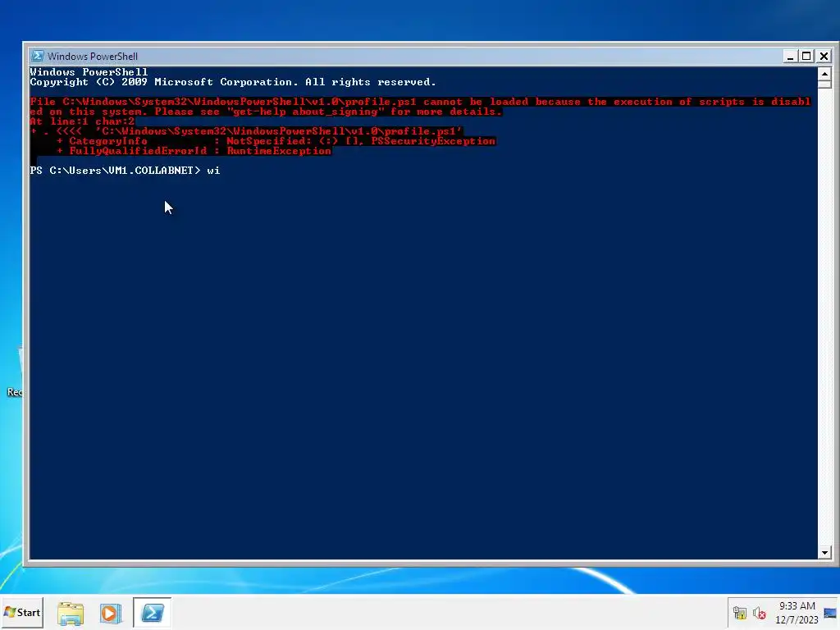Click the 'Windows PowerShell' title text
This screenshot has width=840, height=630.
point(92,57)
